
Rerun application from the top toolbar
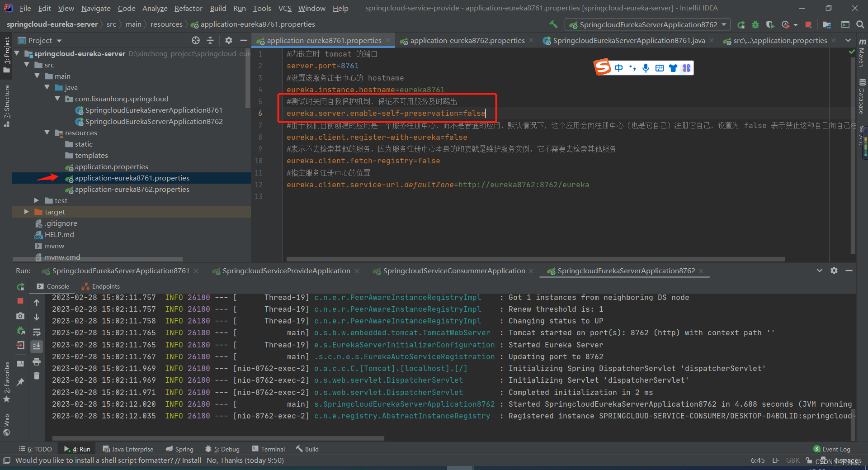point(741,24)
